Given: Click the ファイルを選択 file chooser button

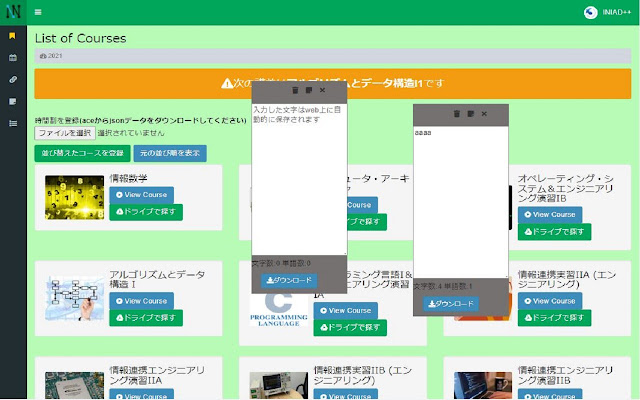Looking at the screenshot, I should [x=65, y=133].
